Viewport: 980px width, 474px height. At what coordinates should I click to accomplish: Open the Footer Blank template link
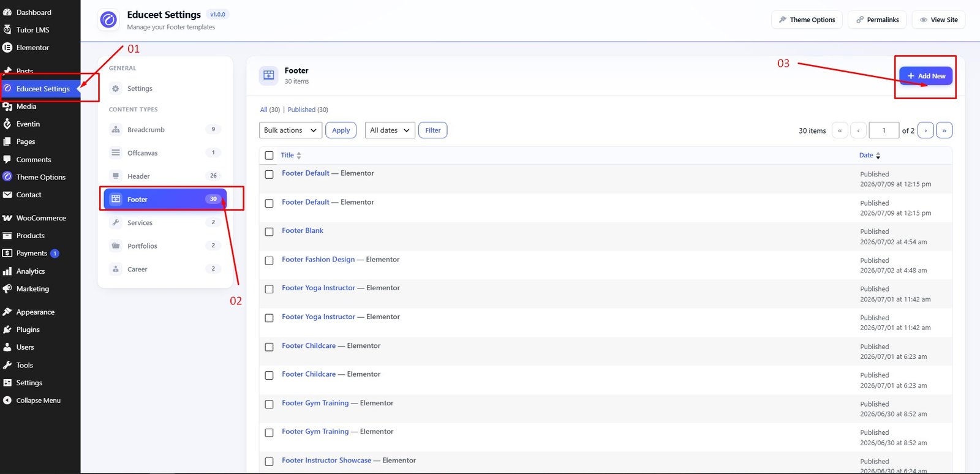[x=303, y=231]
